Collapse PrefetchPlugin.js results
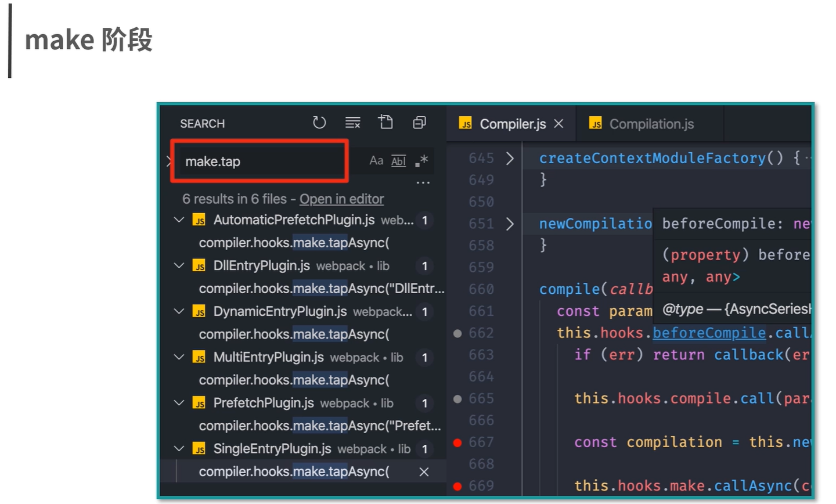 (x=179, y=403)
